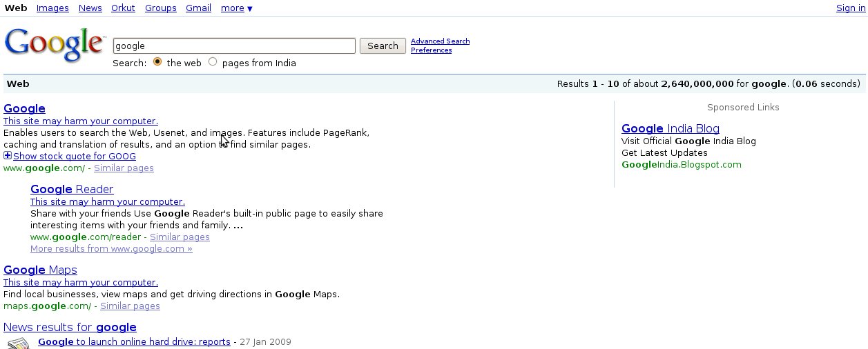Click the Google logo
This screenshot has width=868, height=349.
coord(55,45)
